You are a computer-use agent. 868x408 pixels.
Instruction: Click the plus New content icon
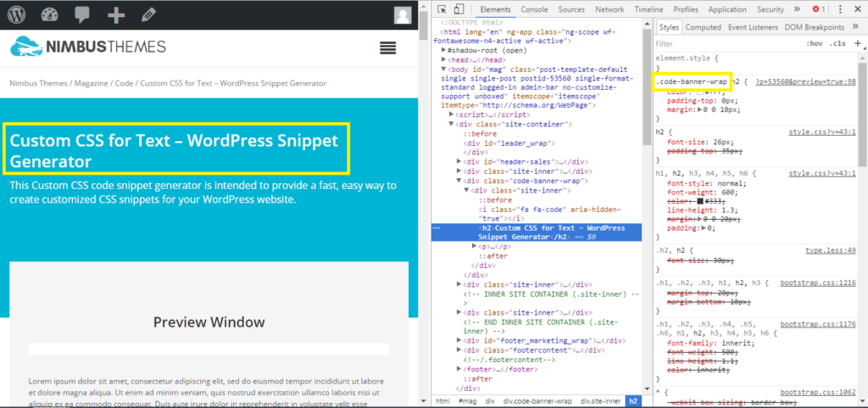tap(115, 15)
